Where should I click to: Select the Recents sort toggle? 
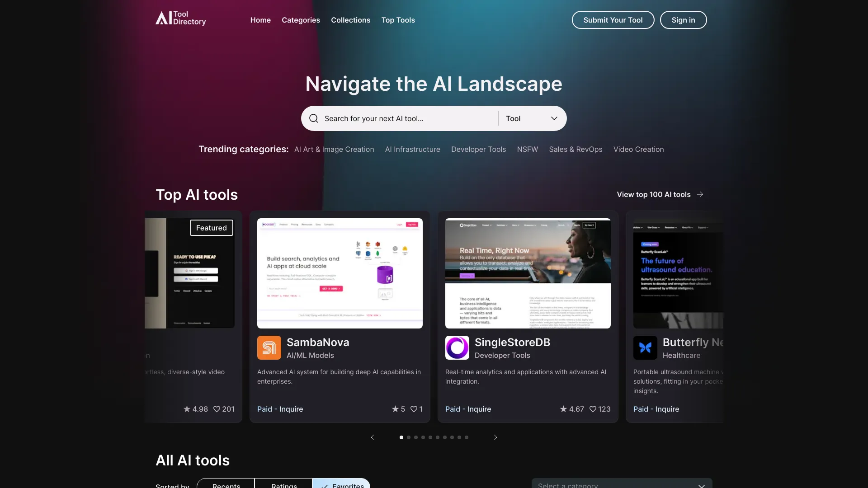click(x=225, y=485)
